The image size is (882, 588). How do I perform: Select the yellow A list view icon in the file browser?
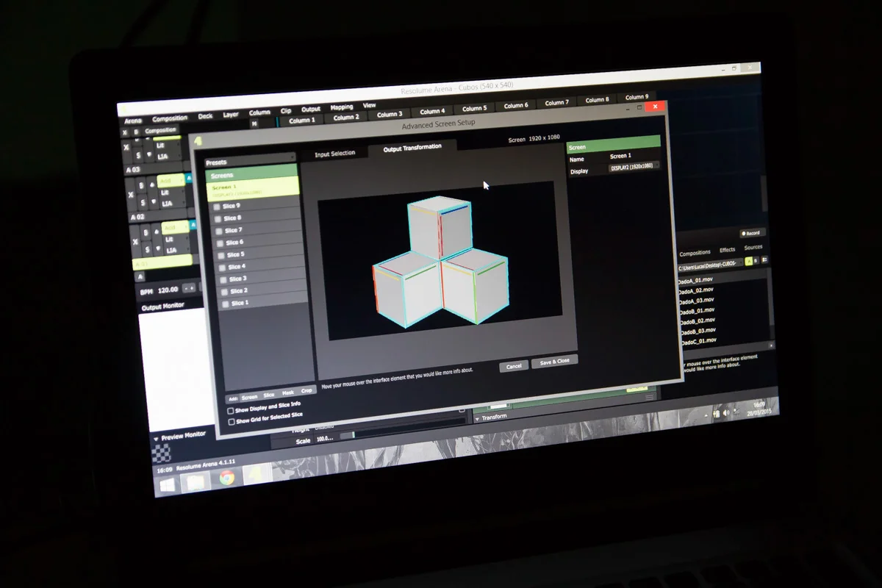point(749,261)
